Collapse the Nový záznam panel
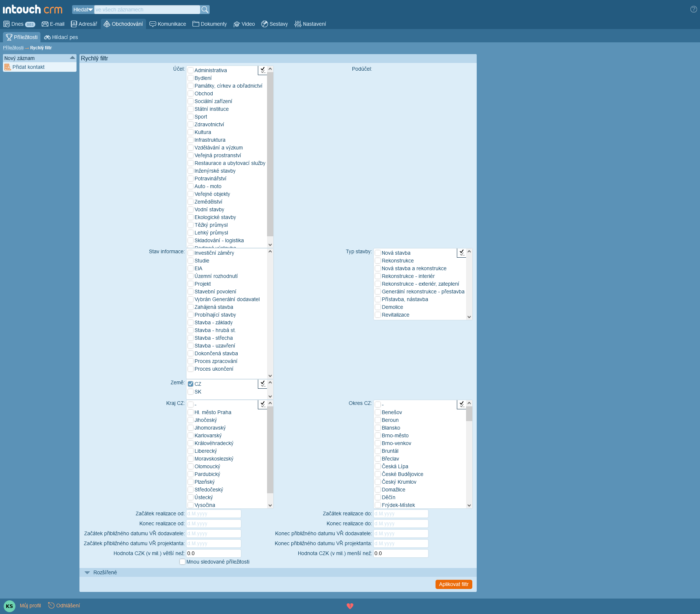700x614 pixels. (72, 58)
